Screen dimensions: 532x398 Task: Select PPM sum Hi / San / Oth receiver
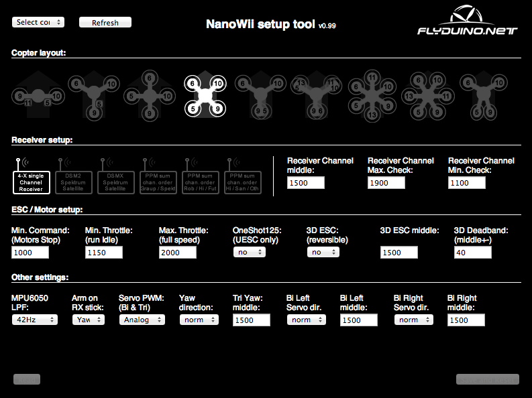click(243, 176)
